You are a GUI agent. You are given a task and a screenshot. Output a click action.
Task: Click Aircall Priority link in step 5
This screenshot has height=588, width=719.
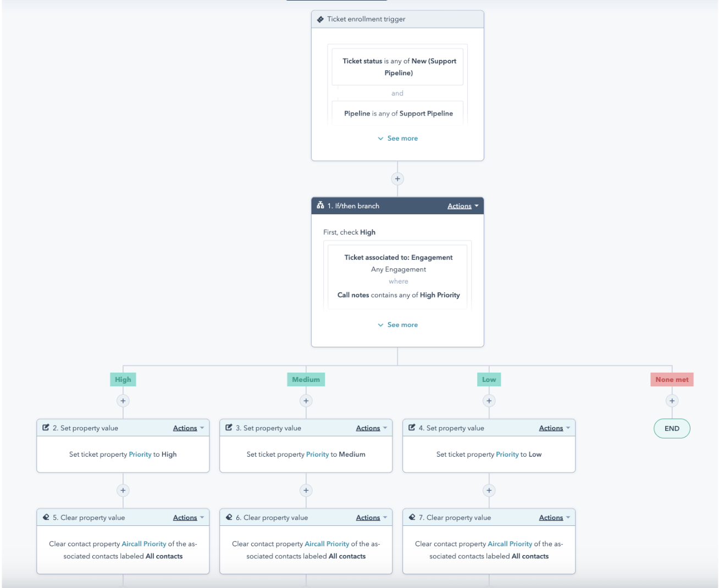click(144, 544)
